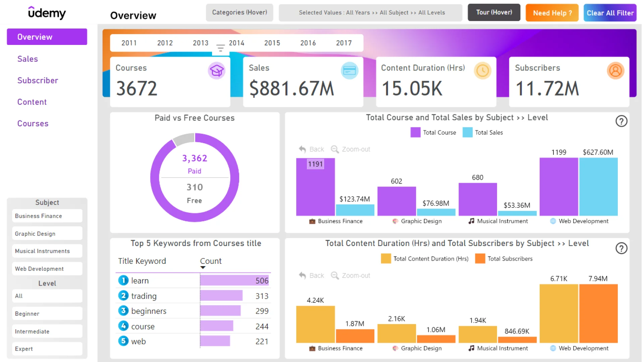644x362 pixels.
Task: Click the Clear All Filter button
Action: tap(610, 13)
